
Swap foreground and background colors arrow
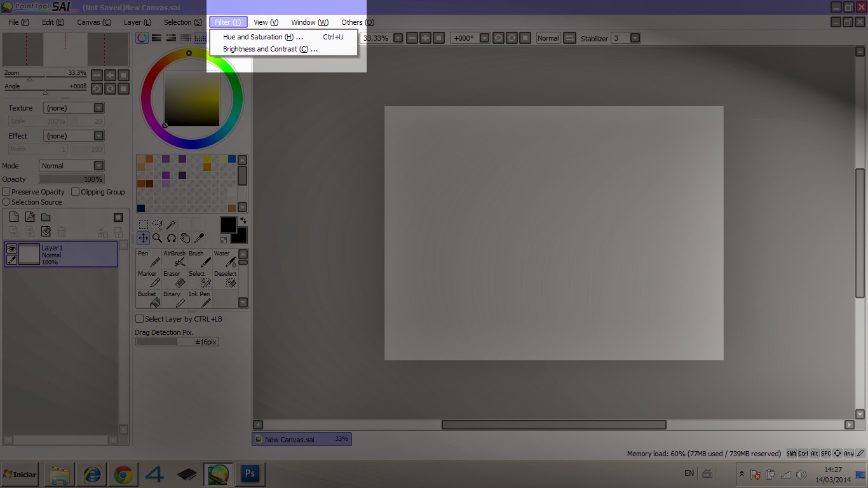click(243, 221)
